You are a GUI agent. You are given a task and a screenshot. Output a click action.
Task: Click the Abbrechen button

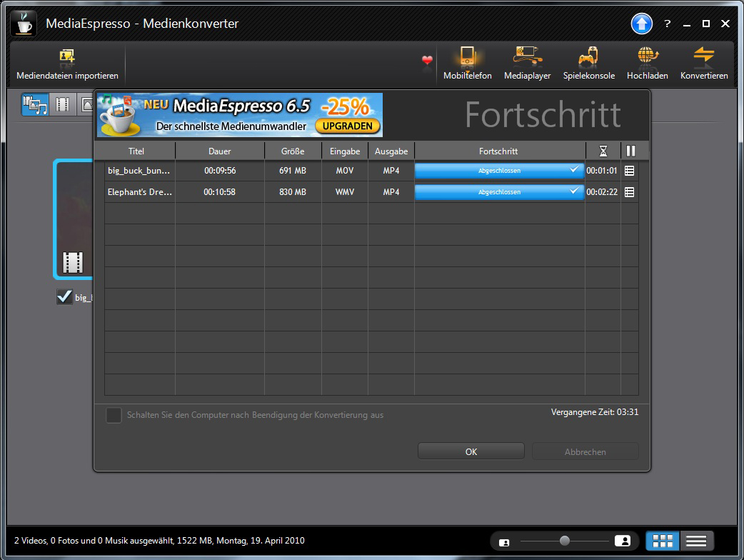585,451
